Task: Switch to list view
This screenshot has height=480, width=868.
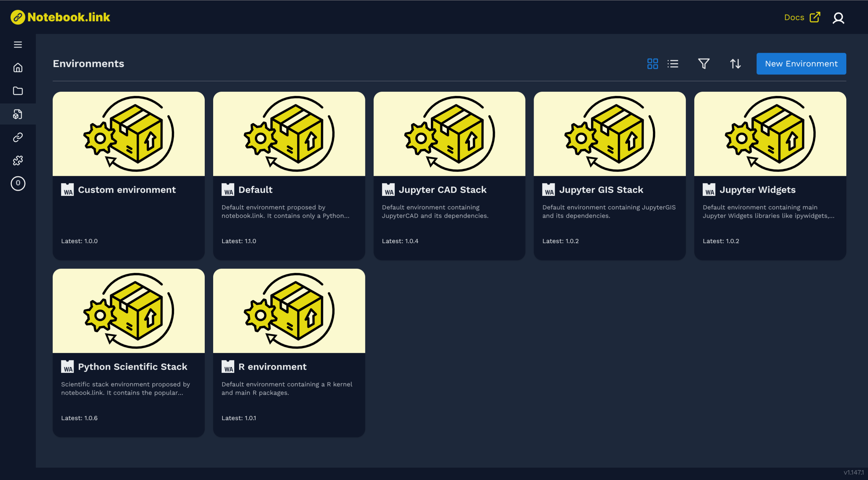Action: click(x=673, y=64)
